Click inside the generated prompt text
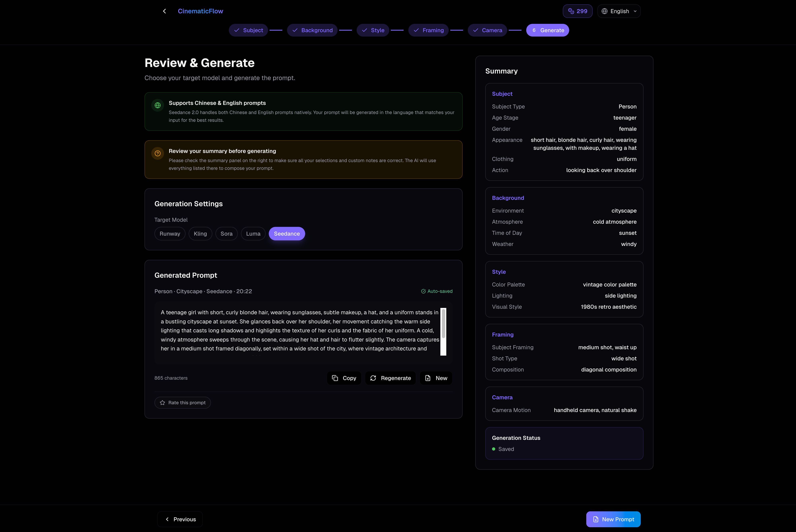 pyautogui.click(x=299, y=331)
